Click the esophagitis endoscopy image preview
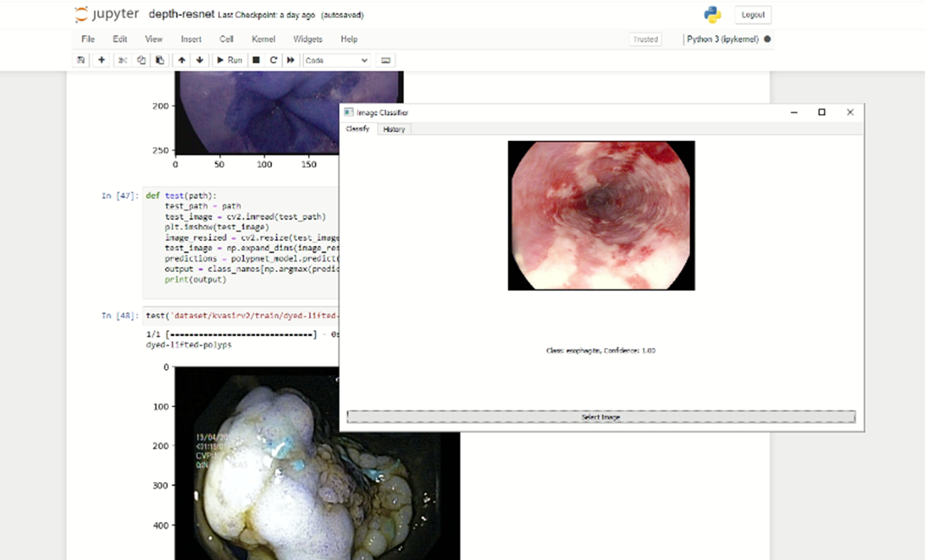Image resolution: width=925 pixels, height=560 pixels. pyautogui.click(x=601, y=215)
